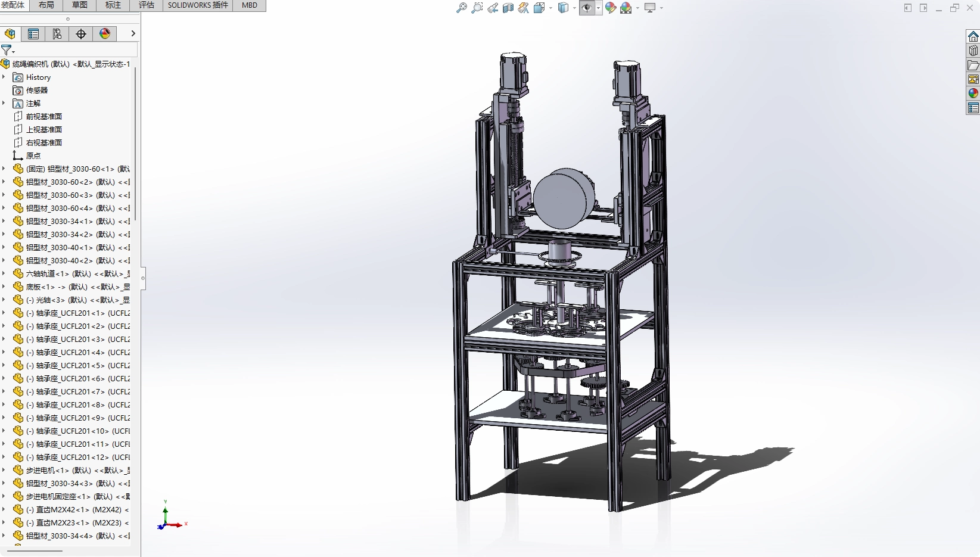
Task: Select the 直齿M2X23<1> gear component
Action: coord(71,523)
